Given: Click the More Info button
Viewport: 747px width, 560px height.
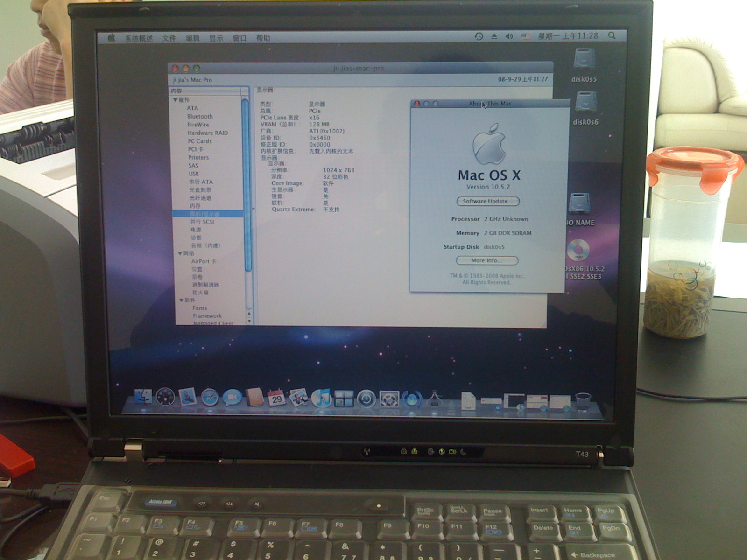Looking at the screenshot, I should click(x=487, y=260).
